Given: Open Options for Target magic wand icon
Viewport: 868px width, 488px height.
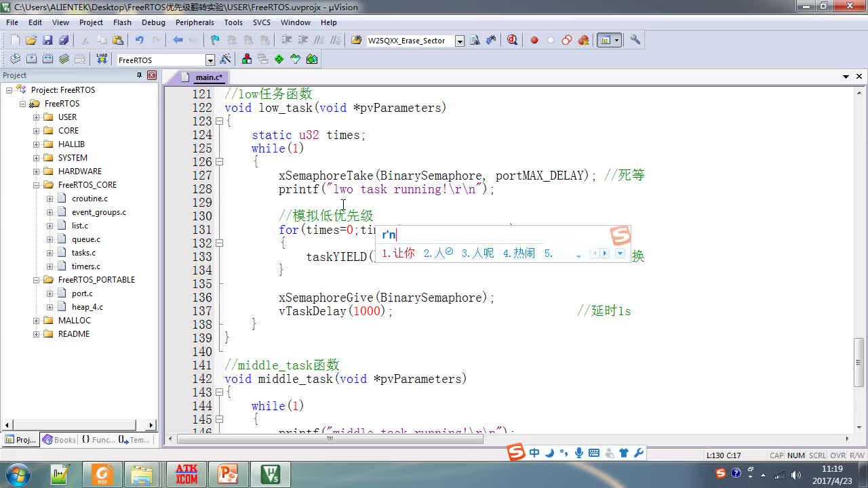Looking at the screenshot, I should (x=226, y=60).
